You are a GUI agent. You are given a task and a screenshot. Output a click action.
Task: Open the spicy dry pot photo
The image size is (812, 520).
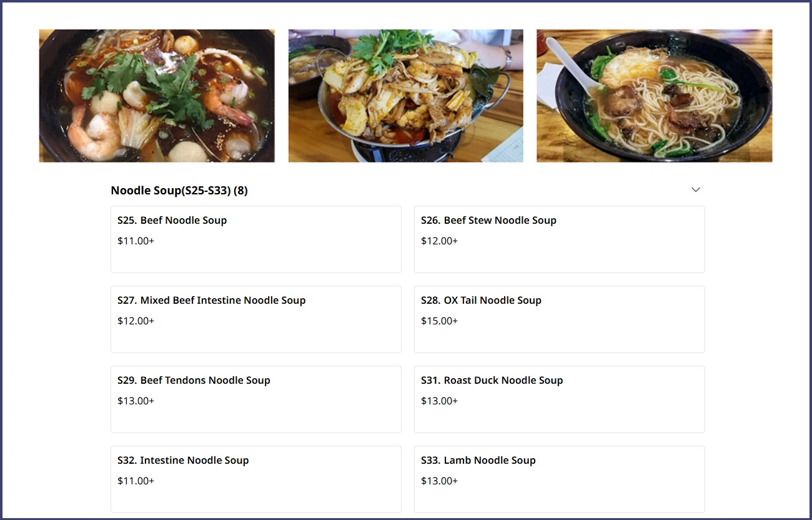405,96
